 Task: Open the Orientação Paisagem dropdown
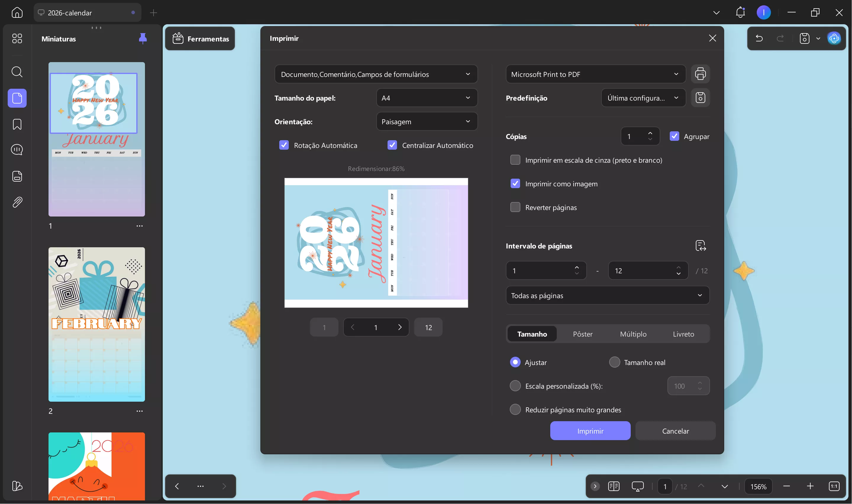point(427,122)
